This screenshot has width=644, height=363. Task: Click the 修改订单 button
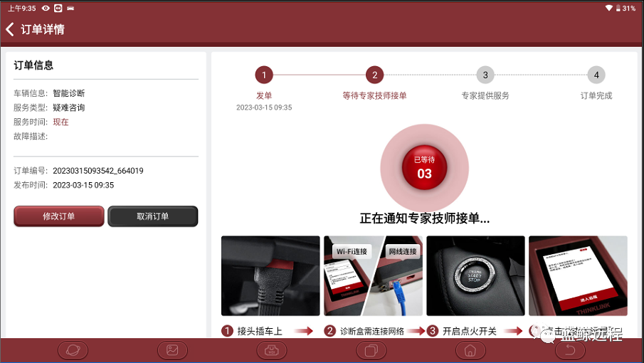[59, 216]
